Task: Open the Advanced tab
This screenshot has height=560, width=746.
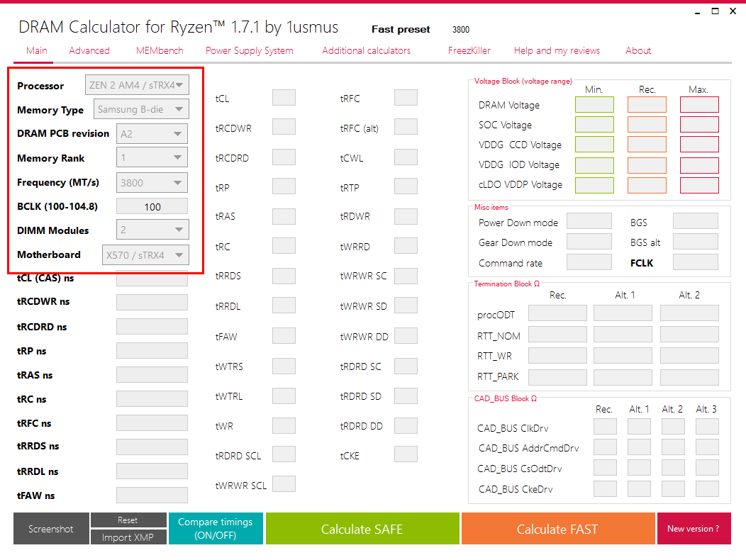Action: pos(89,50)
